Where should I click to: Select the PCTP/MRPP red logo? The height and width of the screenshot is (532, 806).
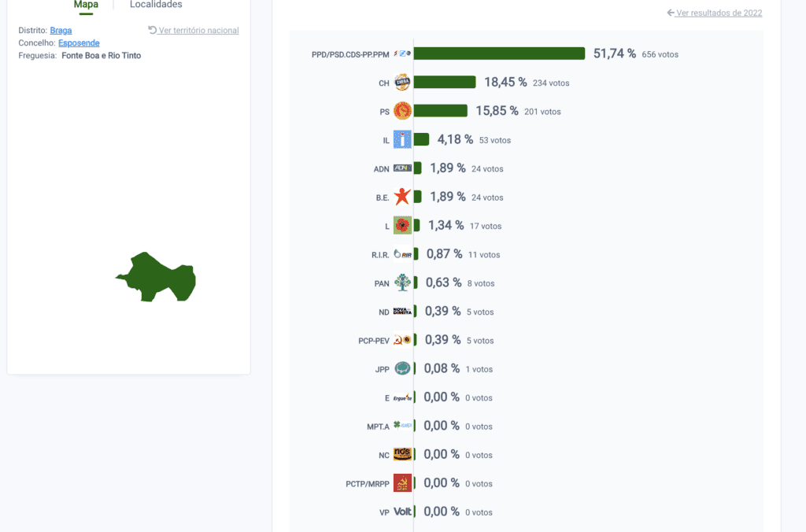coord(402,482)
